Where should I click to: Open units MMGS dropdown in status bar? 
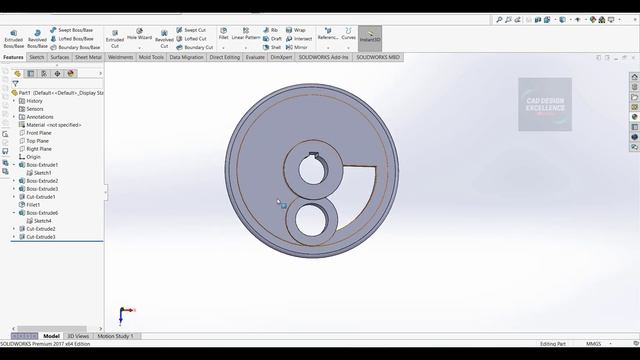(x=611, y=344)
